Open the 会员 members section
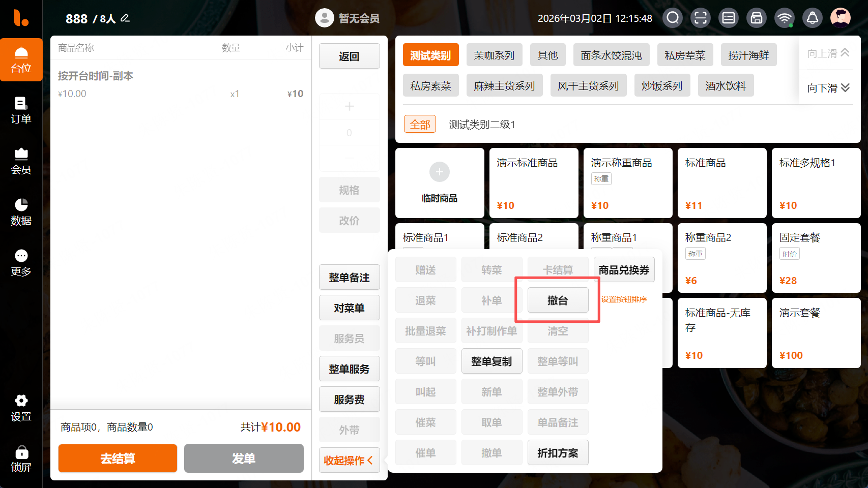868x488 pixels. tap(21, 162)
